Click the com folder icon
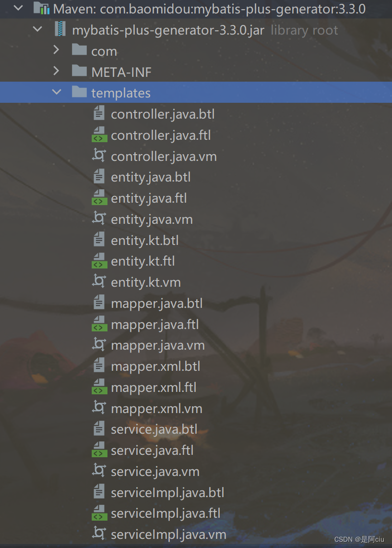 point(79,49)
